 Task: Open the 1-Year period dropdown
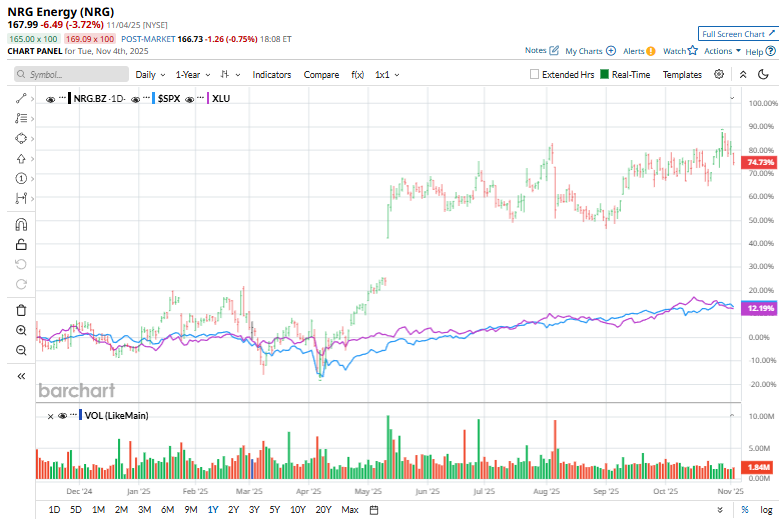coord(193,74)
